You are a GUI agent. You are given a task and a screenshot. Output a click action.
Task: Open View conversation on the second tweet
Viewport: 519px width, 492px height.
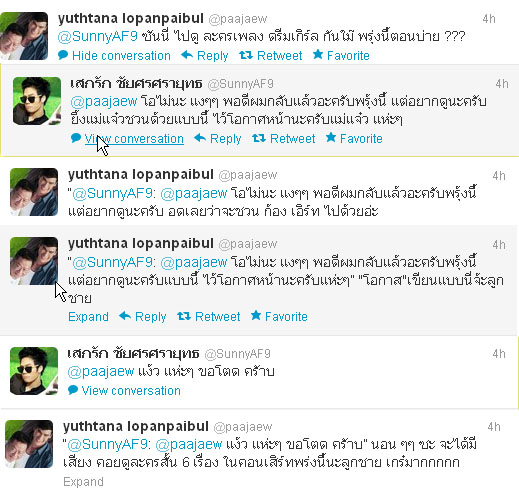(x=134, y=139)
